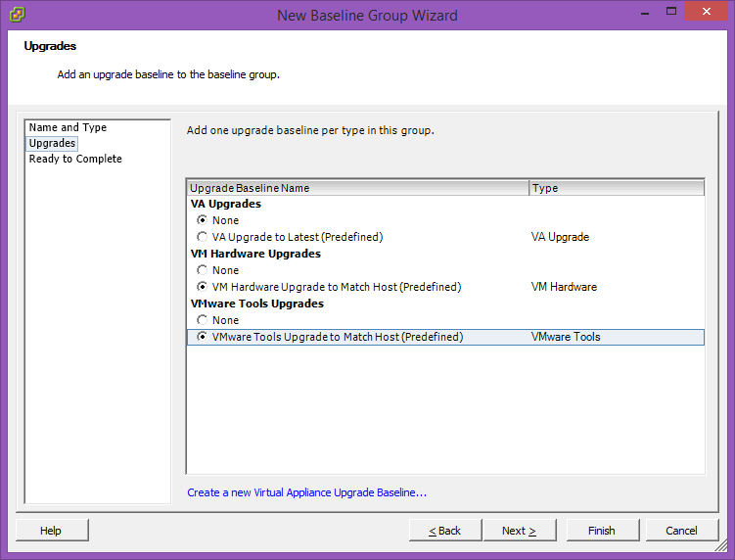735x560 pixels.
Task: Sort by the Type column header
Action: pos(616,188)
